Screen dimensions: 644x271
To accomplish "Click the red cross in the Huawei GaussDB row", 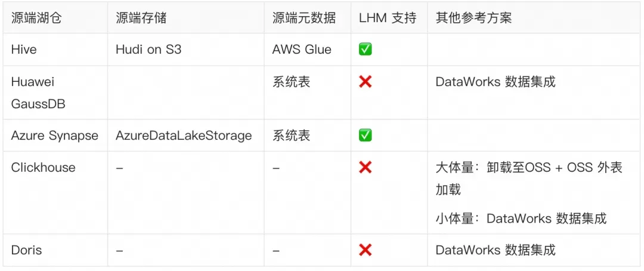I will click(x=366, y=82).
